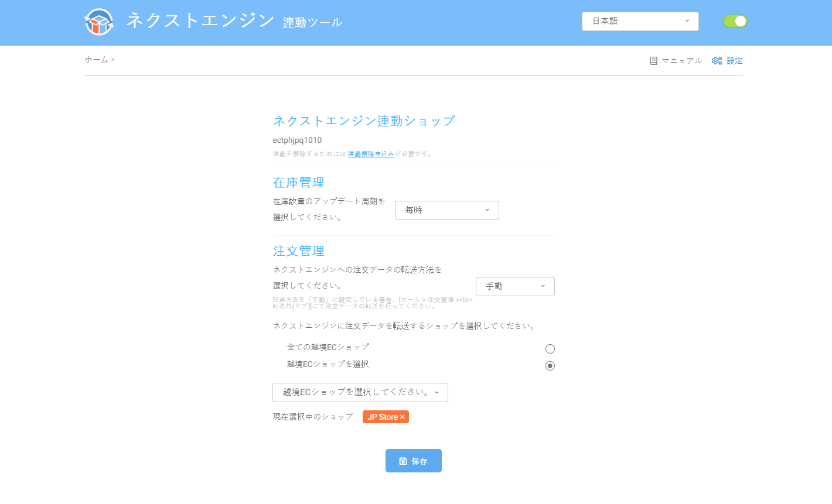832x504 pixels.
Task: Expand the 越境ECショップを選択してください dropdown
Action: (x=360, y=392)
